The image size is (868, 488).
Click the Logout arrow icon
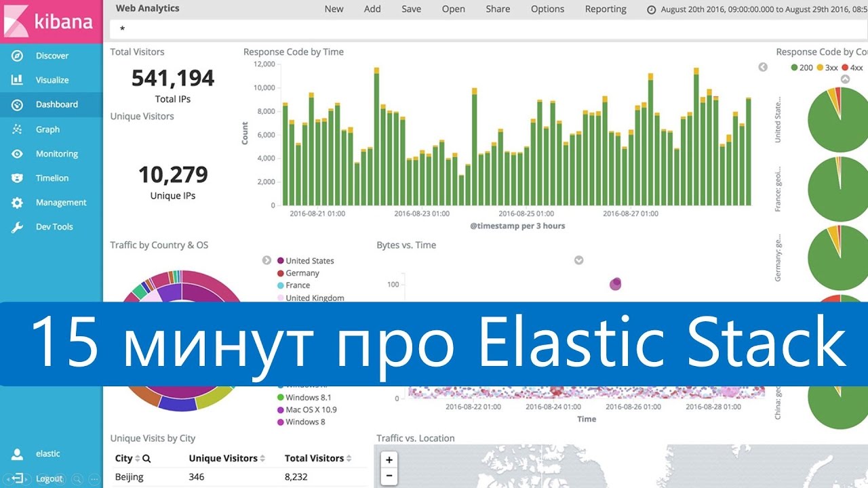(x=18, y=479)
